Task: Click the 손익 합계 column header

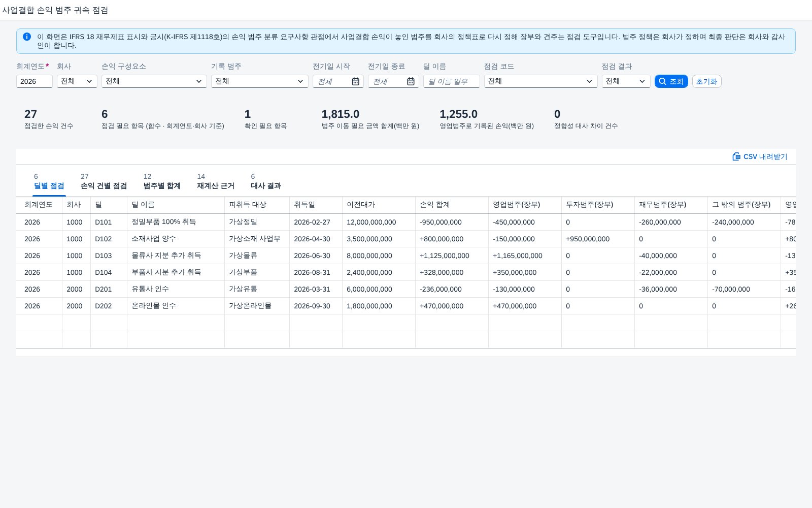Action: (452, 205)
